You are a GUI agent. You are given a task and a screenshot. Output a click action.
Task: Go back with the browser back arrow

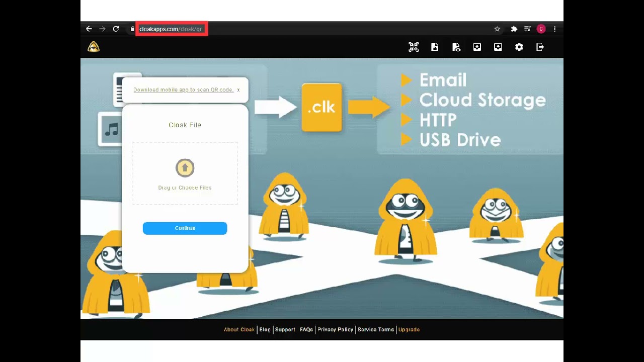(89, 29)
